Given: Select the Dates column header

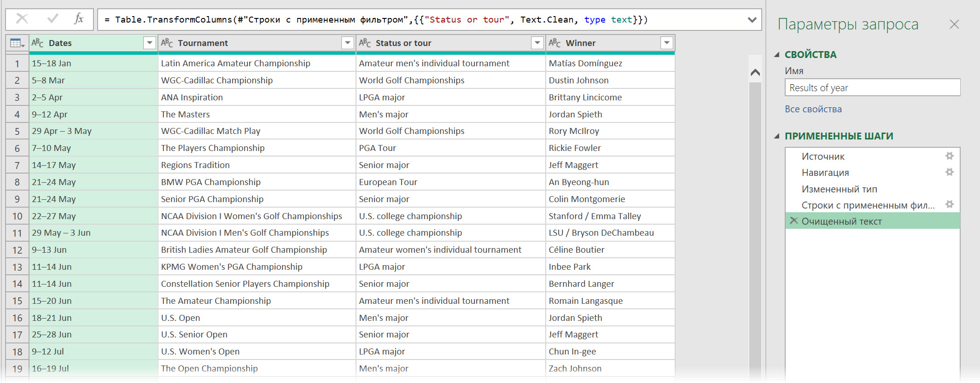Looking at the screenshot, I should pos(93,43).
